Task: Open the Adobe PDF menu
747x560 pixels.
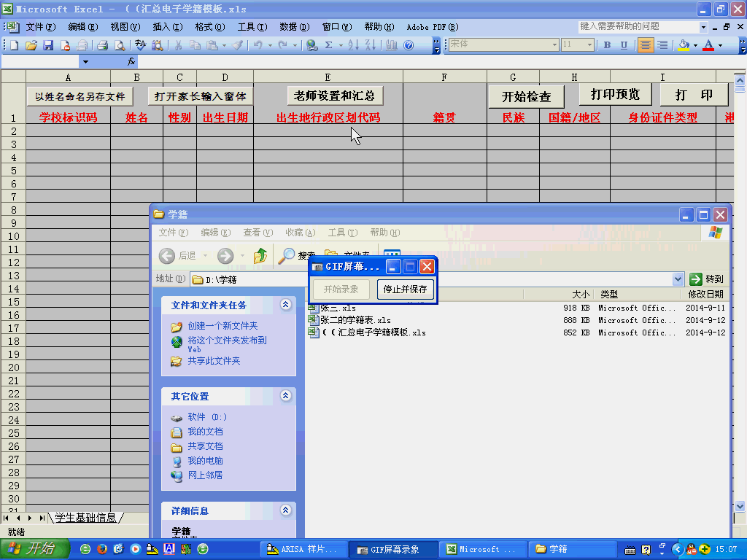Action: [x=432, y=27]
